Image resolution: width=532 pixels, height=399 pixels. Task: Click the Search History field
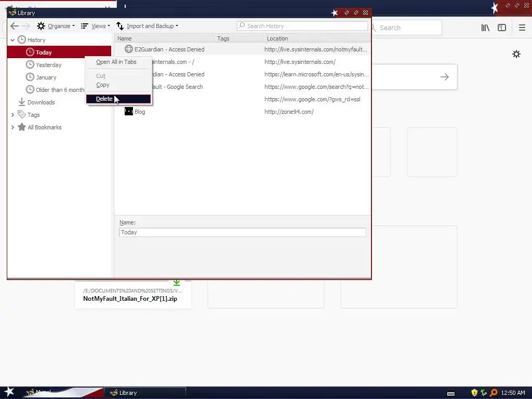pos(302,26)
